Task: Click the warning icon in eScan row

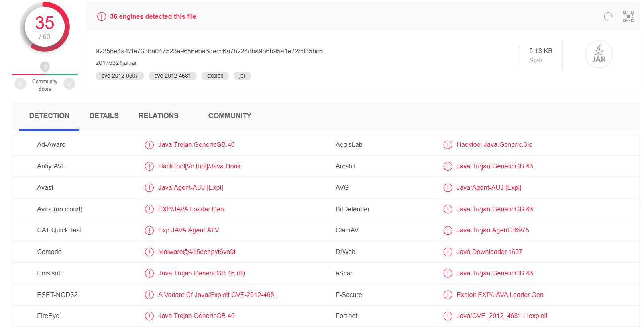Action: click(x=448, y=273)
